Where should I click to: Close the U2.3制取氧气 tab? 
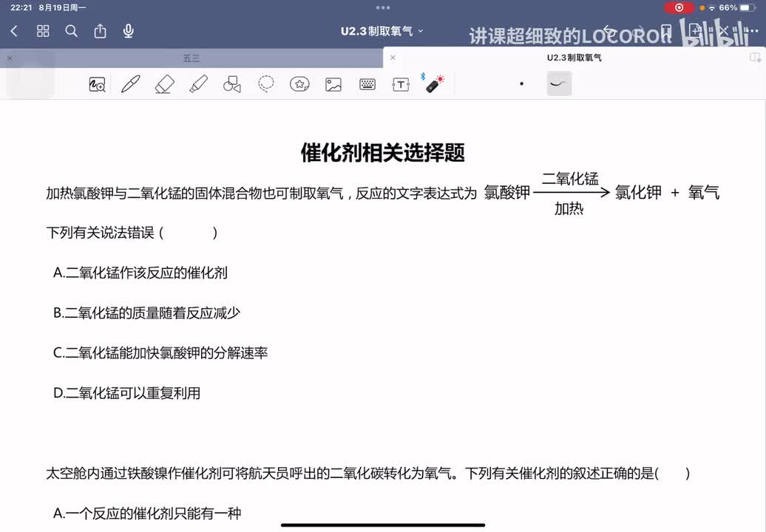[393, 58]
